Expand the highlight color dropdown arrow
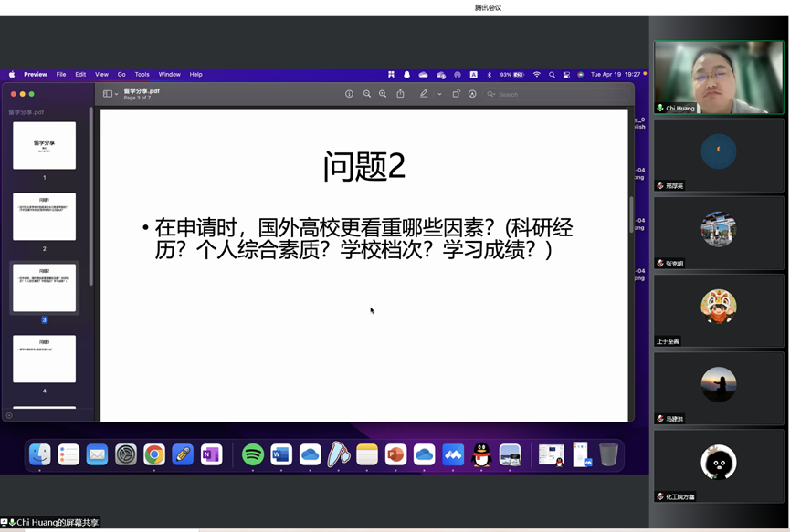Screen dimensions: 790x532 (x=439, y=94)
